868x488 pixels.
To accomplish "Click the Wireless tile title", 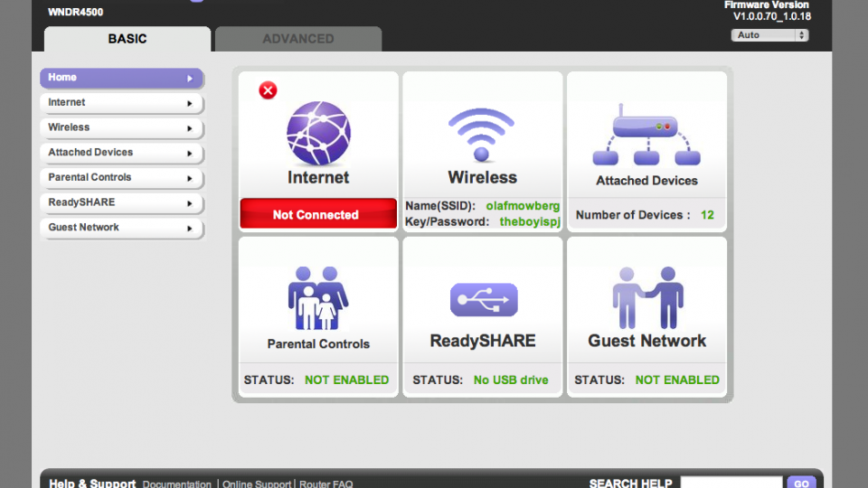I will coord(482,178).
